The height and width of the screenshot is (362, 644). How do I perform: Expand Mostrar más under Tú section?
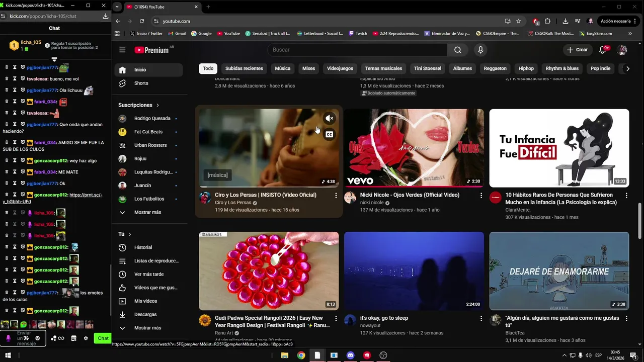[148, 328]
